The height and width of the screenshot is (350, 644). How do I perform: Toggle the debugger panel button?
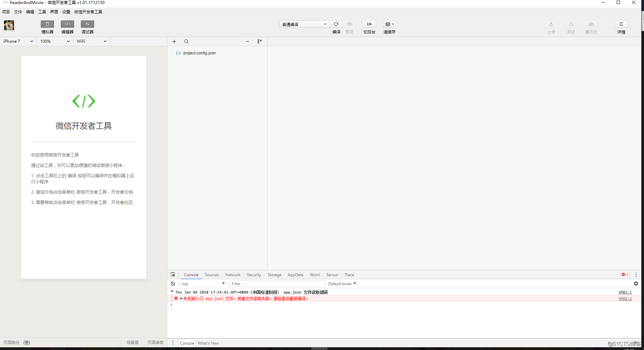pos(88,24)
